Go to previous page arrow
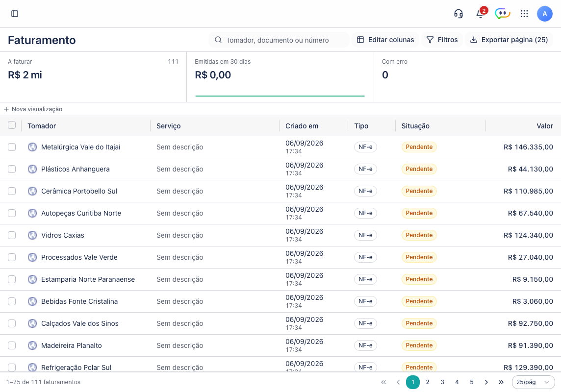 (398, 382)
